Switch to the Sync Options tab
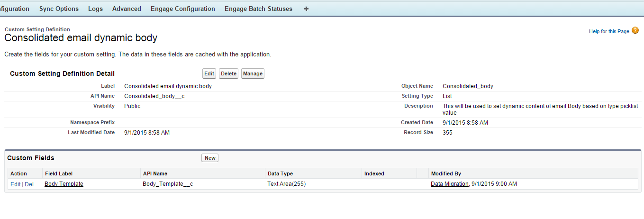644x219 pixels. [x=59, y=9]
